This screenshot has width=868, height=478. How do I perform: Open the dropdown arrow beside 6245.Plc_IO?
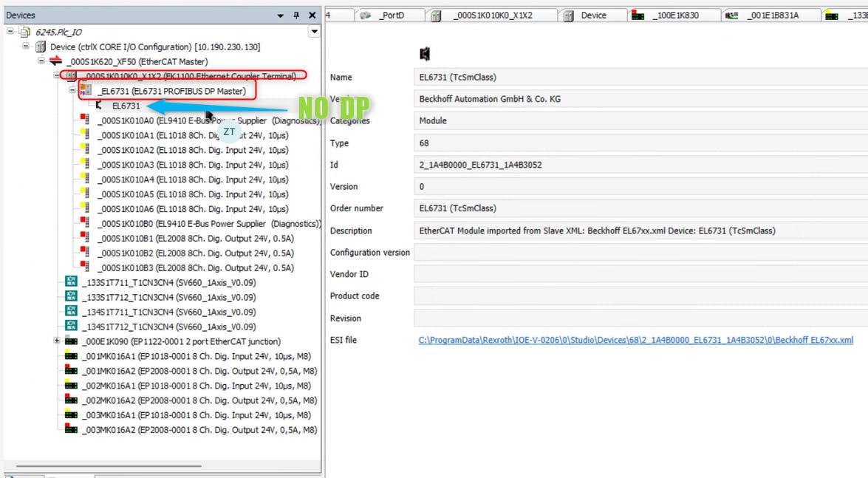315,32
